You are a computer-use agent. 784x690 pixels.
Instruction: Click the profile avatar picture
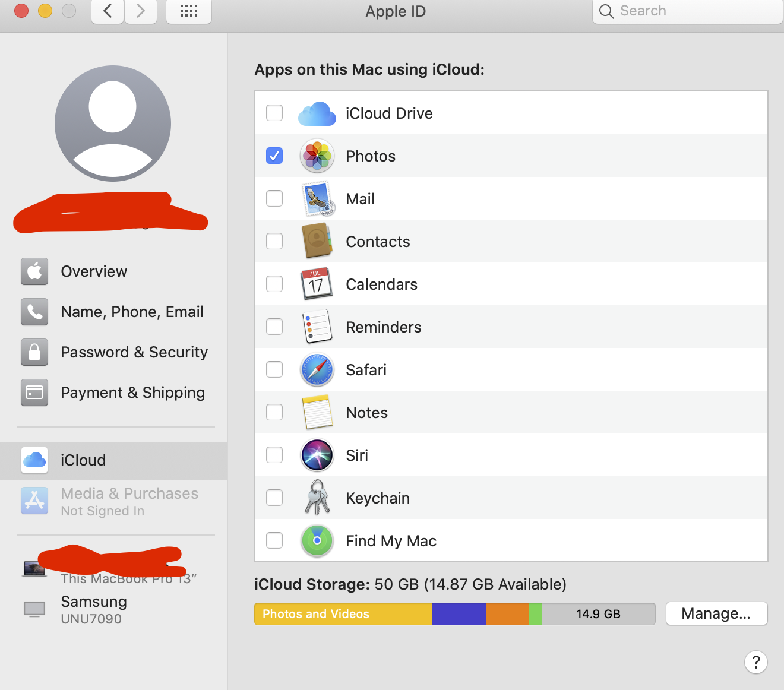pos(113,124)
